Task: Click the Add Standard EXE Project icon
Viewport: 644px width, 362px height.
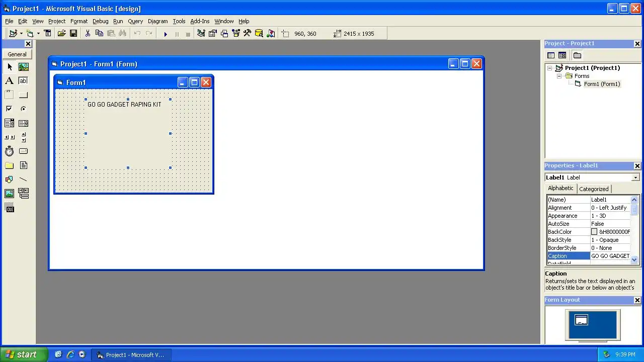Action: coord(13,34)
